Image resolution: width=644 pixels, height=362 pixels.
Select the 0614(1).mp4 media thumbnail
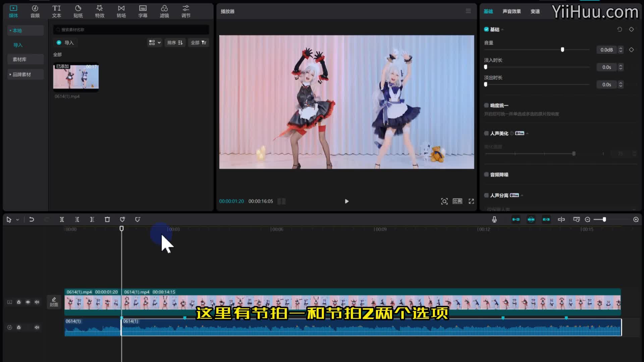[76, 76]
